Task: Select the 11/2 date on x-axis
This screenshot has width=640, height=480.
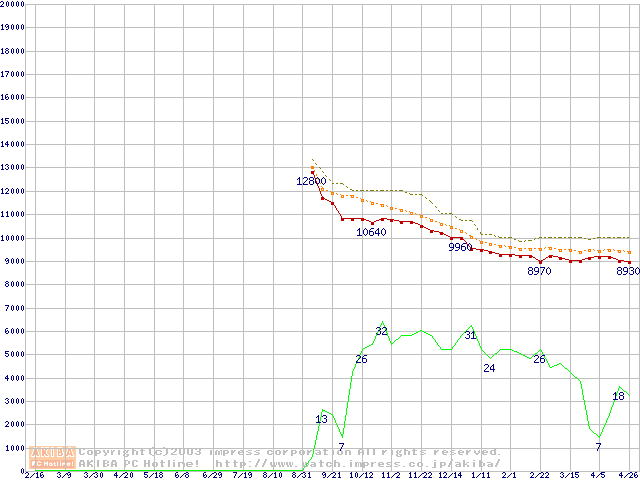Action: click(390, 475)
